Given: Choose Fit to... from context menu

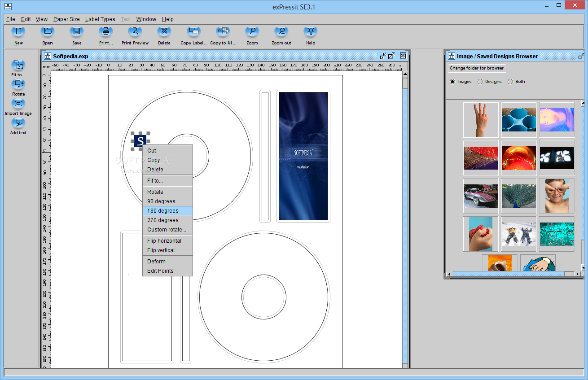Looking at the screenshot, I should coord(167,181).
